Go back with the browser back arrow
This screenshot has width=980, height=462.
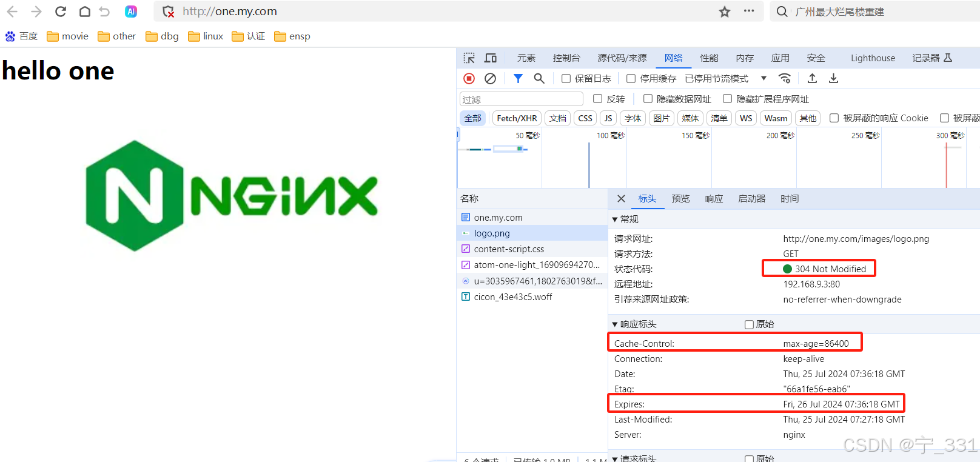click(x=12, y=12)
